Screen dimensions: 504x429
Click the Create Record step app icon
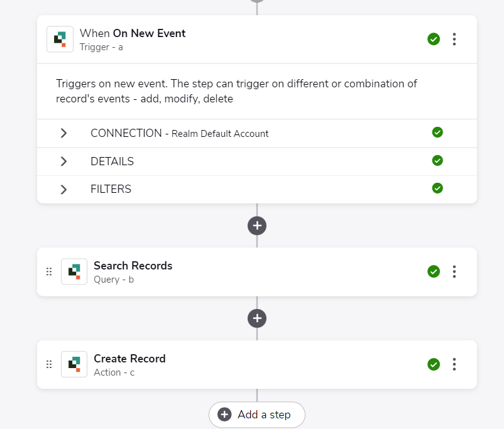tap(74, 364)
